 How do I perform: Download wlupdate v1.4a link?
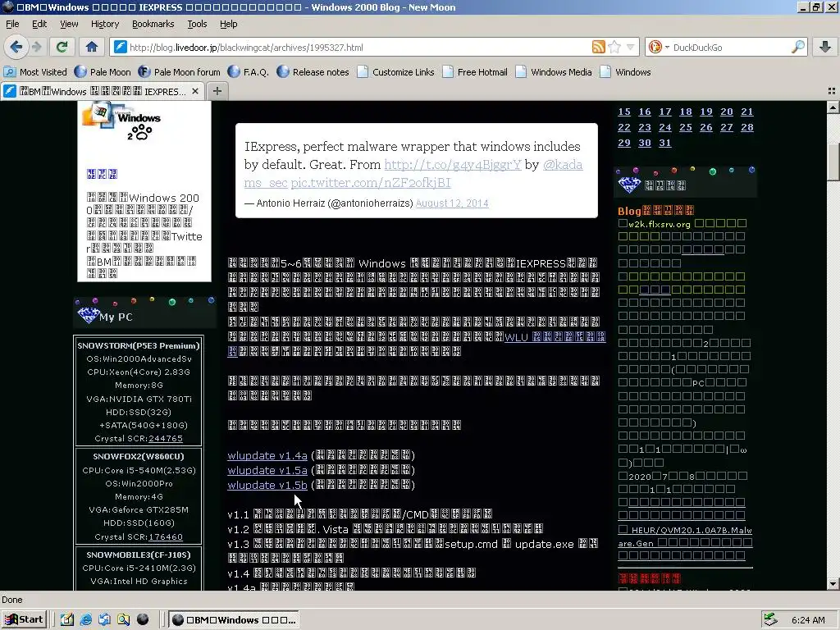pos(267,455)
